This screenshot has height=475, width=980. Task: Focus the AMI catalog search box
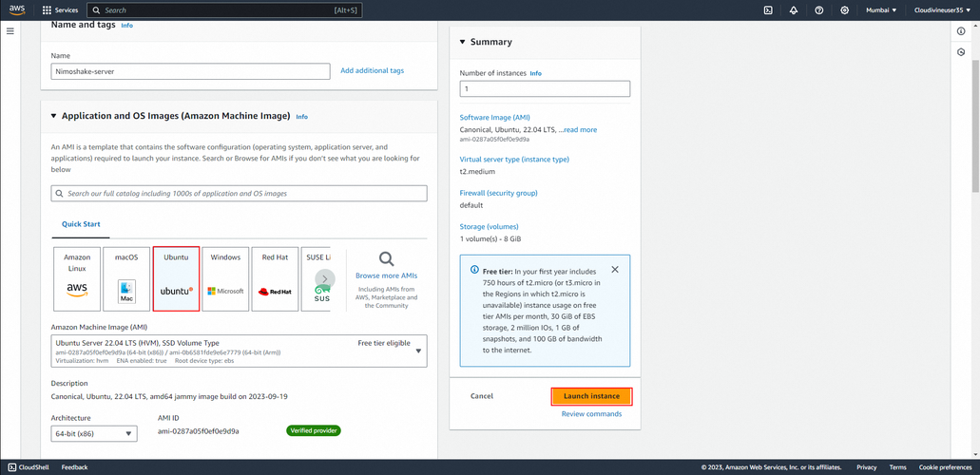pyautogui.click(x=239, y=193)
